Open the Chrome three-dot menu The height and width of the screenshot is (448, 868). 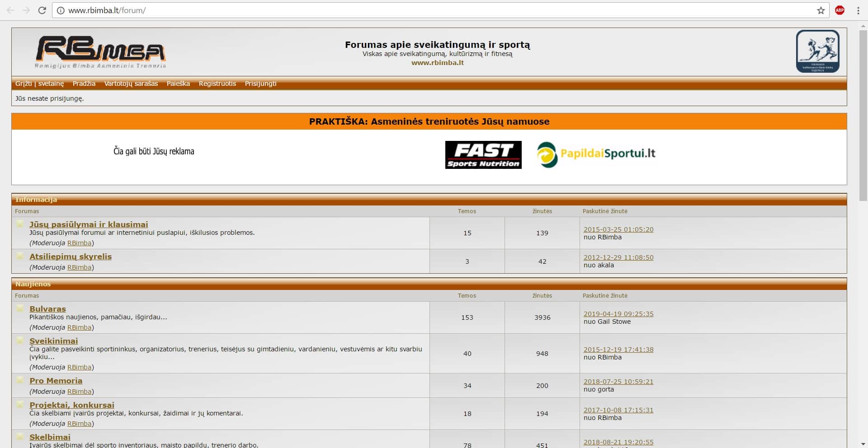[x=858, y=10]
